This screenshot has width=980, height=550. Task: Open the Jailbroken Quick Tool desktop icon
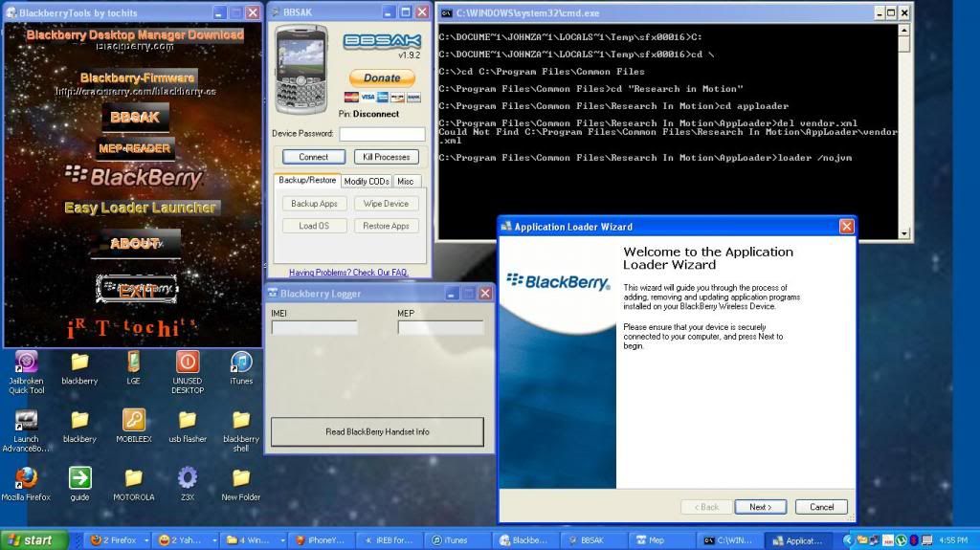[x=26, y=363]
